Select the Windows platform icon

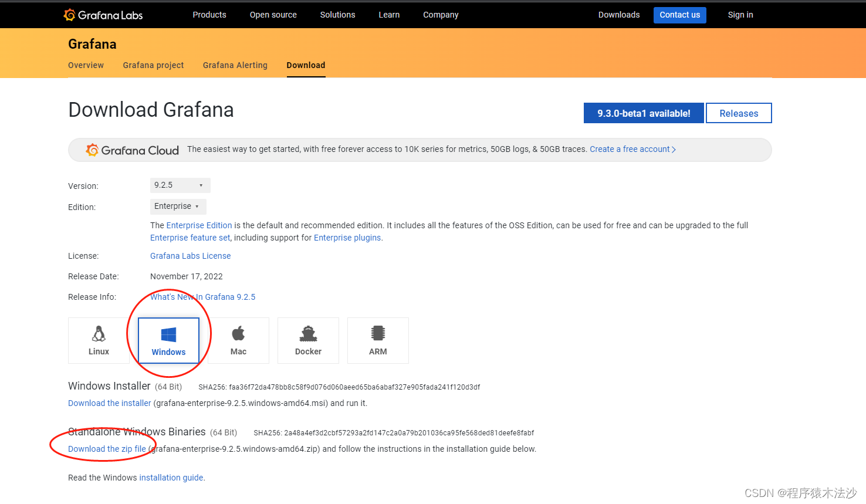point(168,340)
